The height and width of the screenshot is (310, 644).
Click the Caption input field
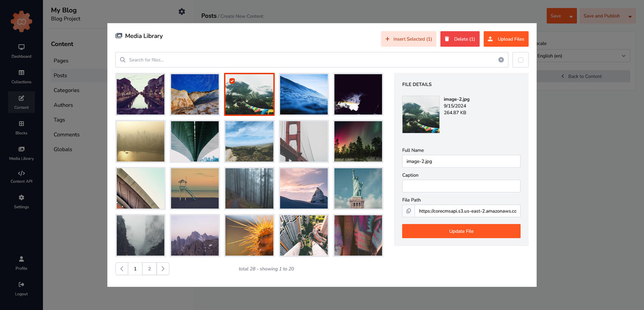[461, 186]
